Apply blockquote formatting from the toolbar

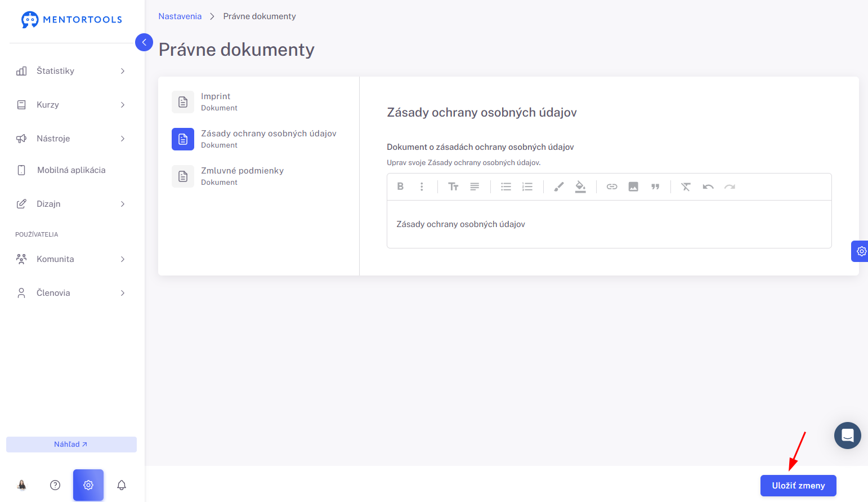(655, 186)
